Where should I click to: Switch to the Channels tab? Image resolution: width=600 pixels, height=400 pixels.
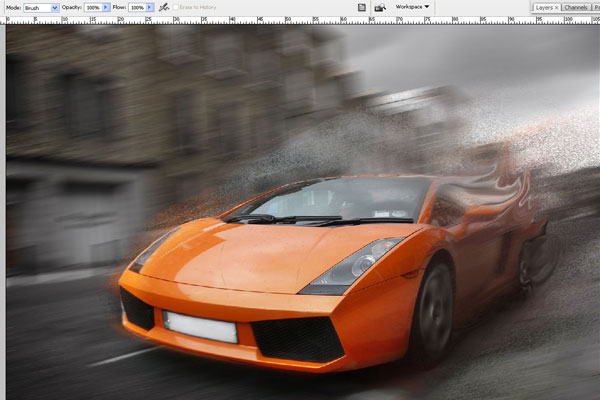tap(576, 8)
